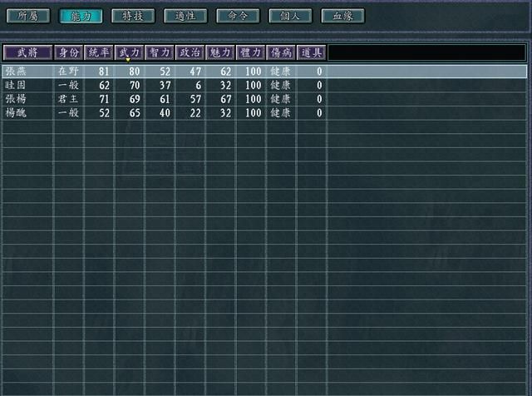Switch to the 適性 tab

tap(185, 16)
